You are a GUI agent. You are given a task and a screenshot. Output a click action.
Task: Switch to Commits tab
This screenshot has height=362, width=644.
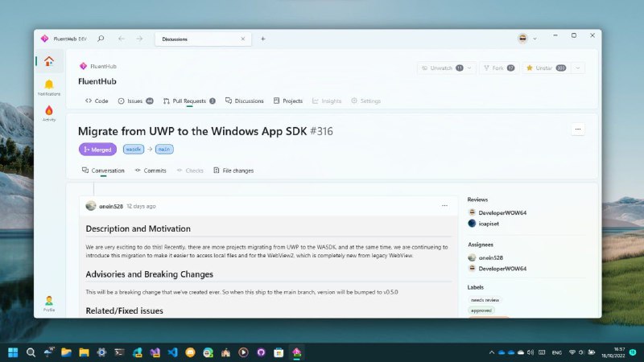pyautogui.click(x=151, y=171)
